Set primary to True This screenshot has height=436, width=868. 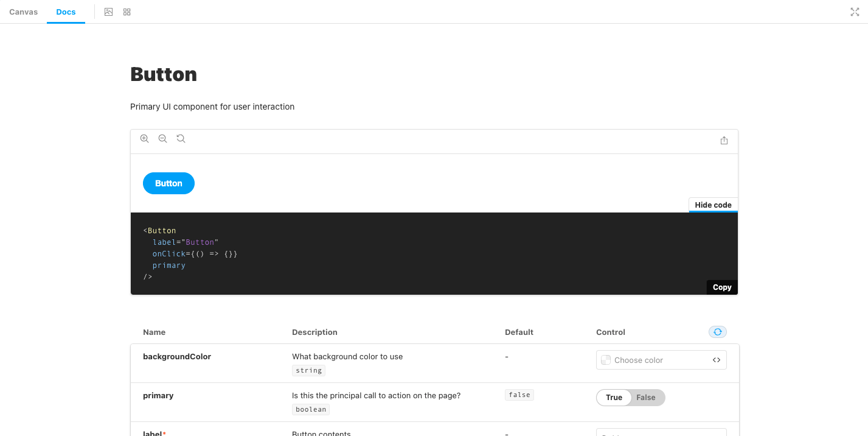pyautogui.click(x=614, y=398)
